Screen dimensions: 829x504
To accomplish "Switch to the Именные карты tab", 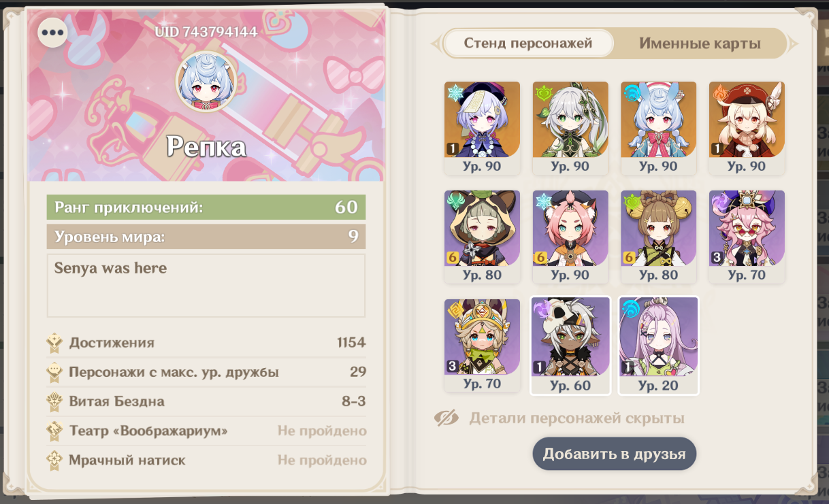I will 700,44.
